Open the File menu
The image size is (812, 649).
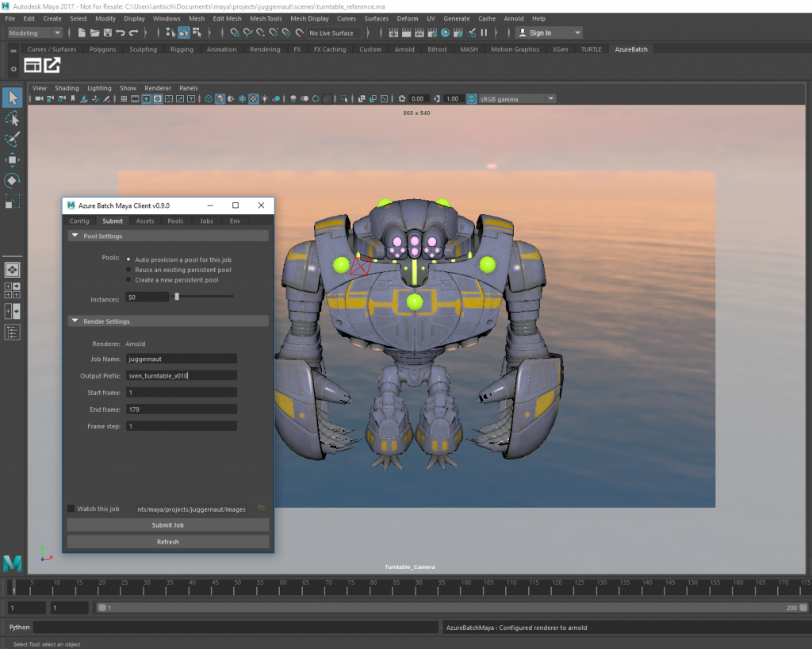[10, 18]
